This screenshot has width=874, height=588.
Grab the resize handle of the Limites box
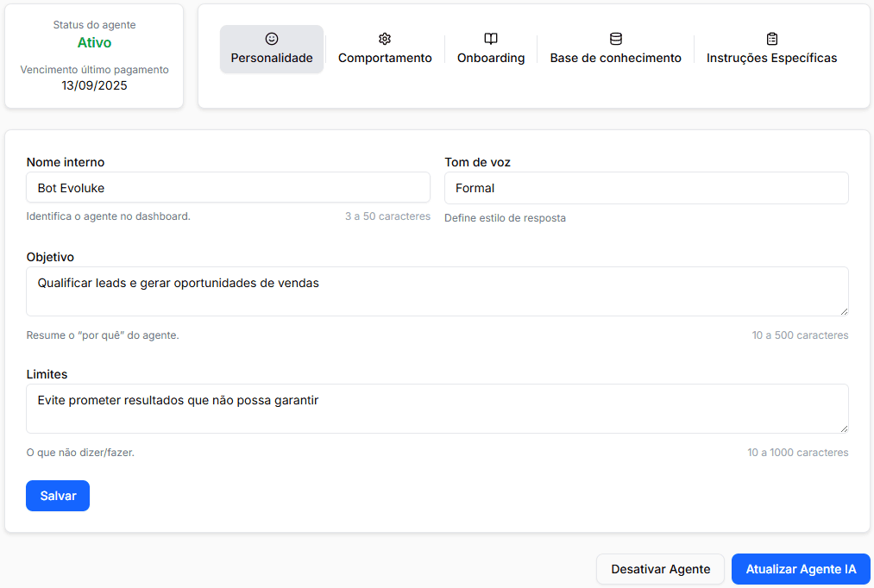(x=844, y=428)
